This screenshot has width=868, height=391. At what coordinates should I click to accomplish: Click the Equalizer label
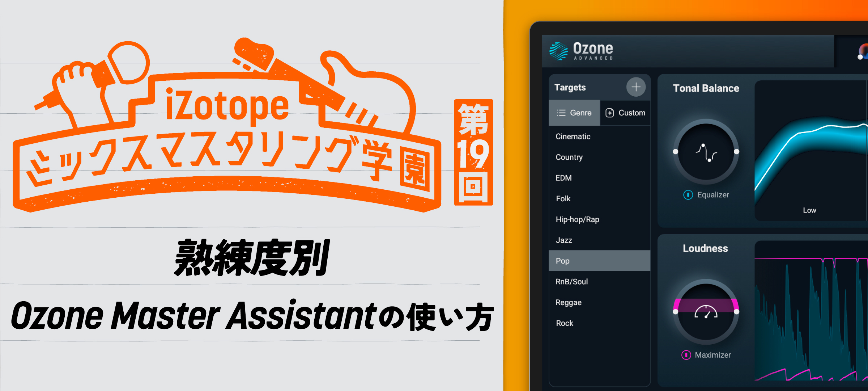(713, 195)
